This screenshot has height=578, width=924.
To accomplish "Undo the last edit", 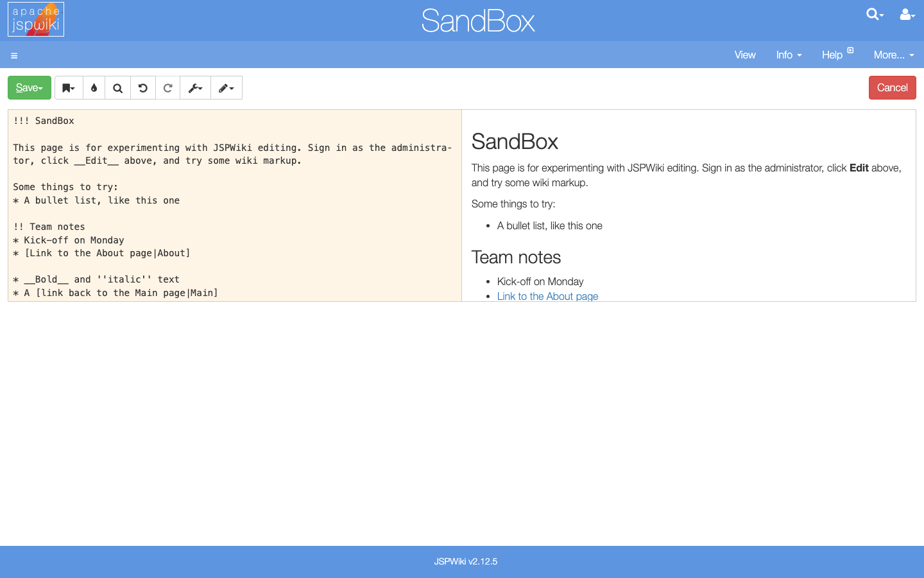I will 143,88.
